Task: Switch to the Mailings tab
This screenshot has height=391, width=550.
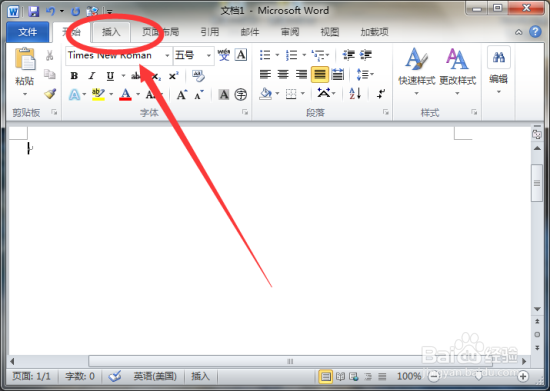Action: click(250, 32)
